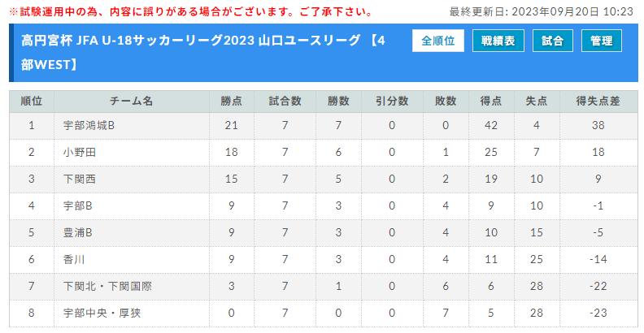Click the 失点 column header
Viewport: 644px width, 333px height.
pos(537,102)
